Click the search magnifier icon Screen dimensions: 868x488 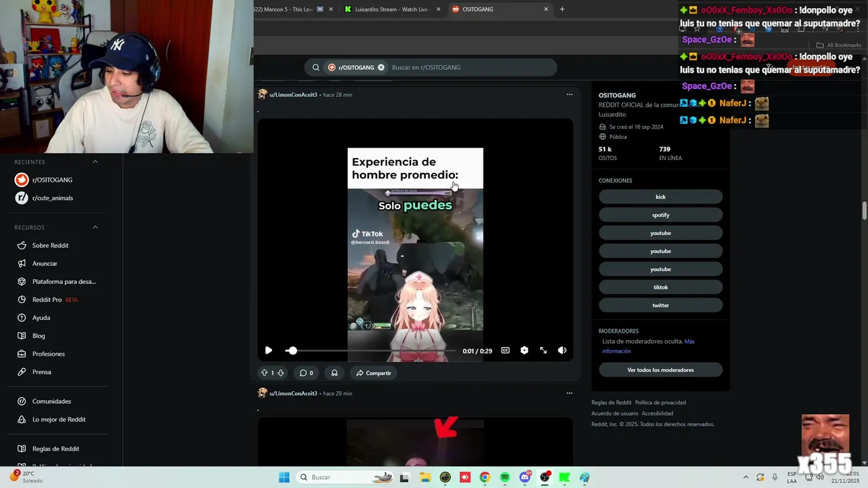[316, 67]
